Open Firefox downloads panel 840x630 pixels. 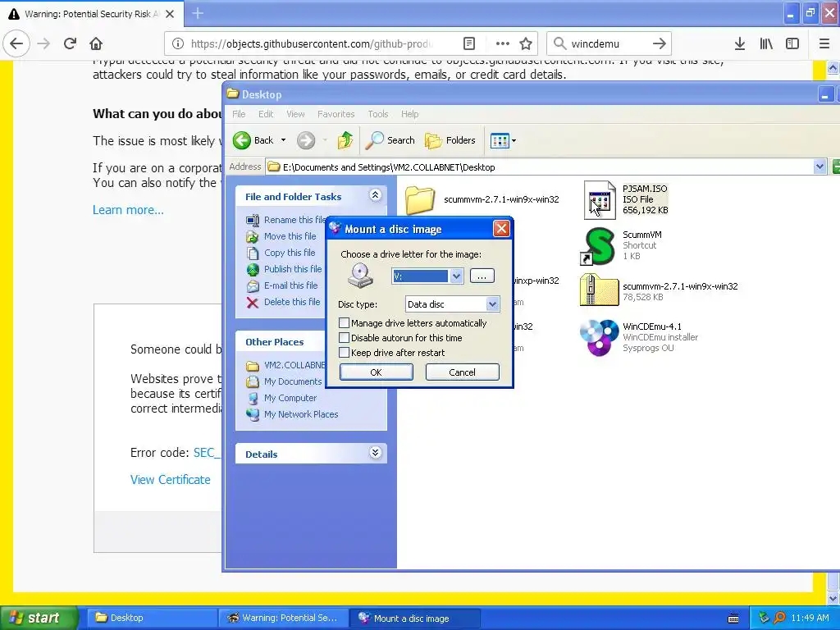tap(740, 43)
